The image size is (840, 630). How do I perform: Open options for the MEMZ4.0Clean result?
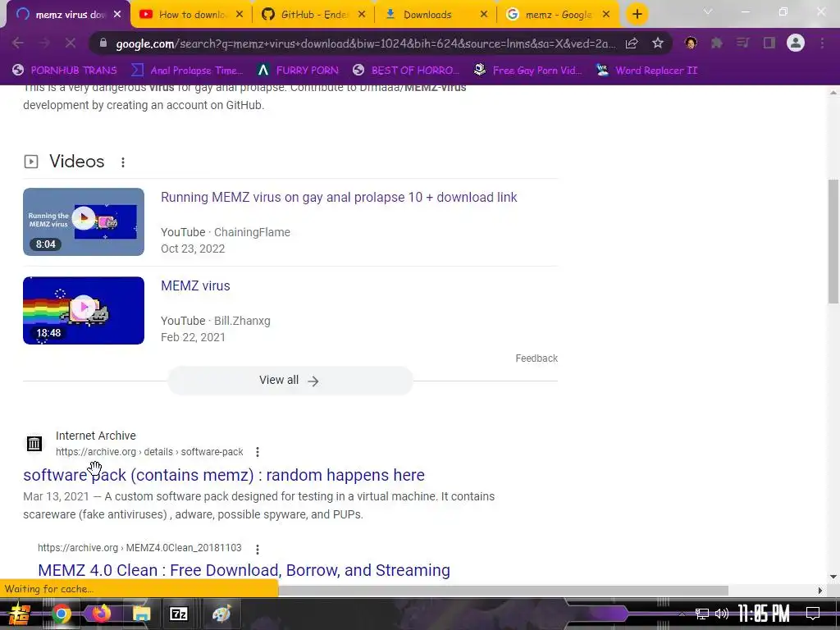pyautogui.click(x=258, y=549)
